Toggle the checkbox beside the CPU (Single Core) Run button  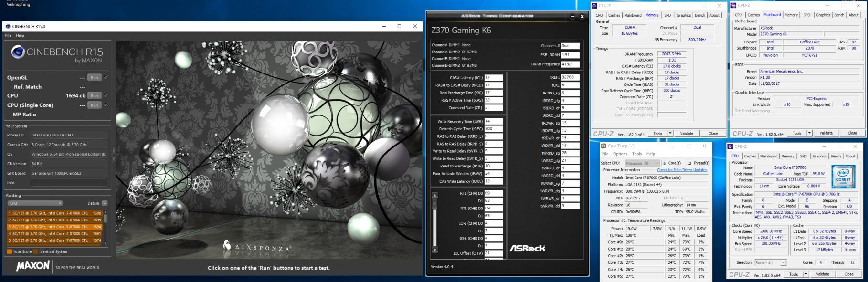[106, 105]
